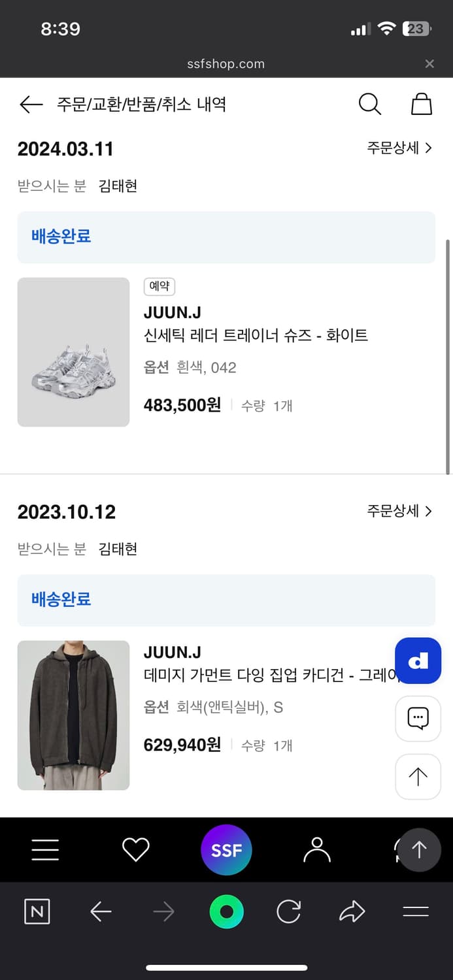
Task: Open the wishlist heart icon
Action: point(136,849)
